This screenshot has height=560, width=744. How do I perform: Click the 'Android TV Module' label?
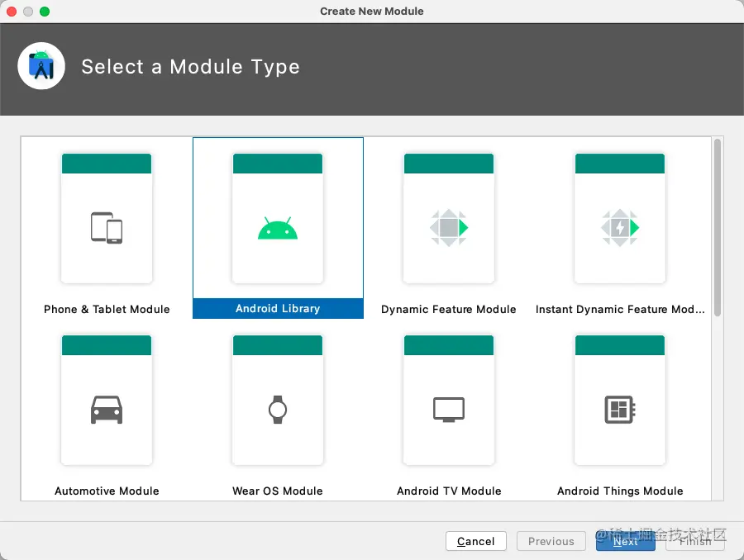[449, 491]
